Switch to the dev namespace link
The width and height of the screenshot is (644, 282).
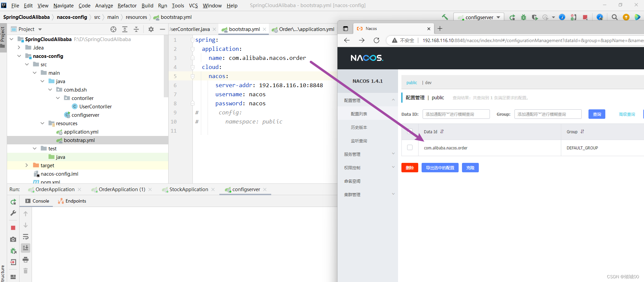(x=428, y=82)
